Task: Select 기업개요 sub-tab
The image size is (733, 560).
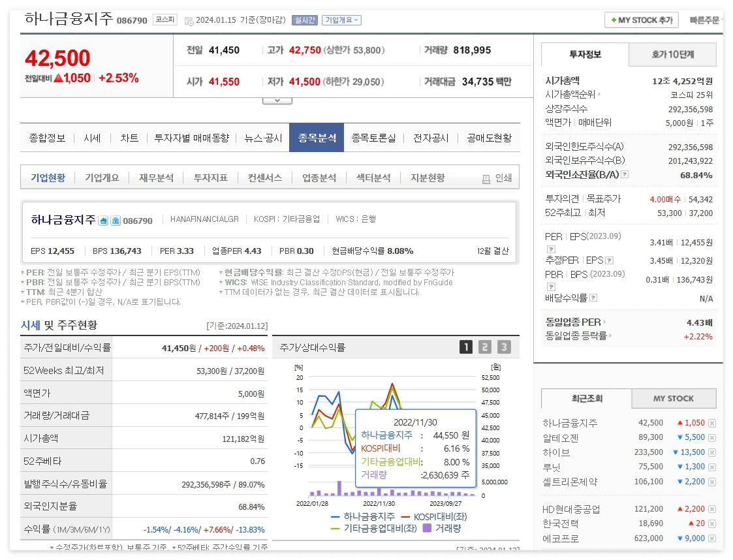Action: click(x=102, y=178)
